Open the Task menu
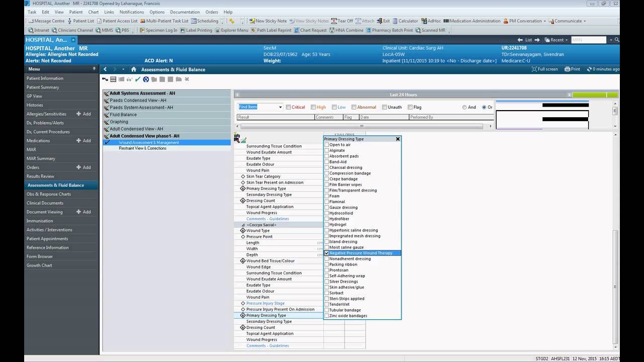Screen dimensions: 644x362 pyautogui.click(x=32, y=12)
